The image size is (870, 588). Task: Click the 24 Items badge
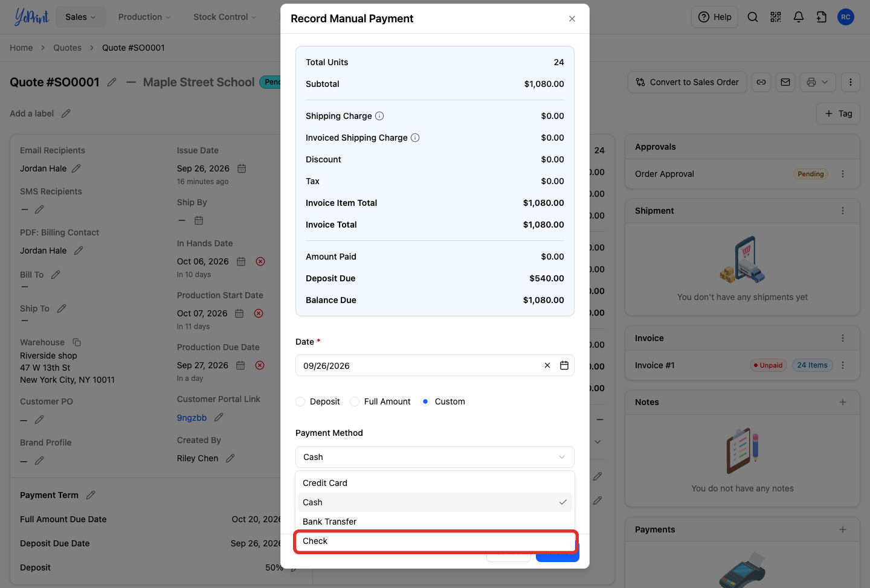pyautogui.click(x=812, y=365)
